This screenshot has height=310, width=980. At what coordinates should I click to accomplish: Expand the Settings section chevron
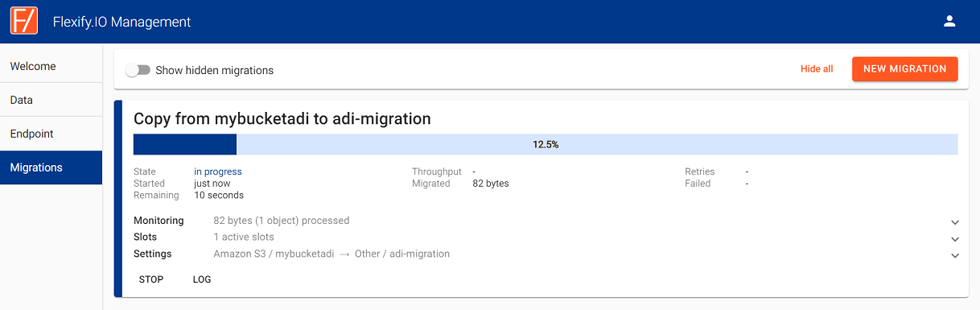955,256
